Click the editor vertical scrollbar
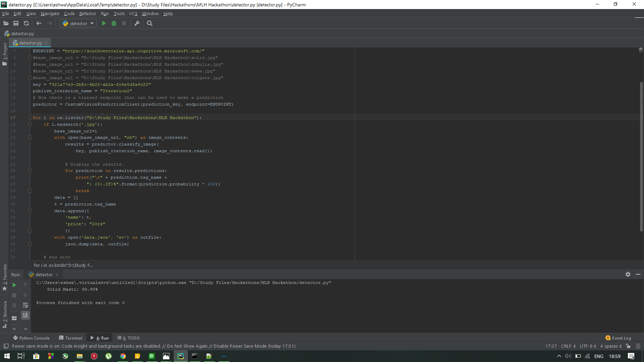Image resolution: width=644 pixels, height=362 pixels. tap(641, 157)
